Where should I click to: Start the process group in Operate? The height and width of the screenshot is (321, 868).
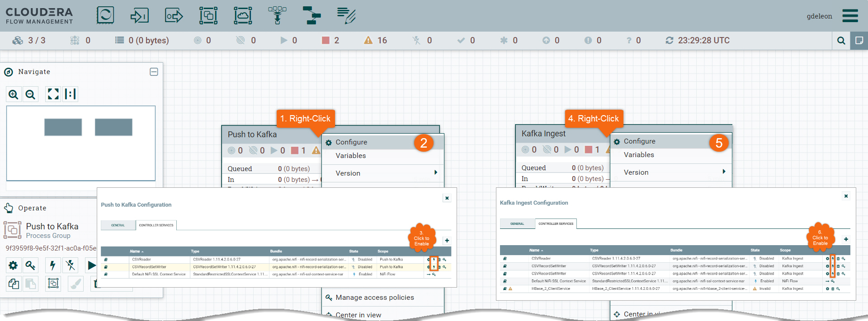pyautogui.click(x=91, y=265)
